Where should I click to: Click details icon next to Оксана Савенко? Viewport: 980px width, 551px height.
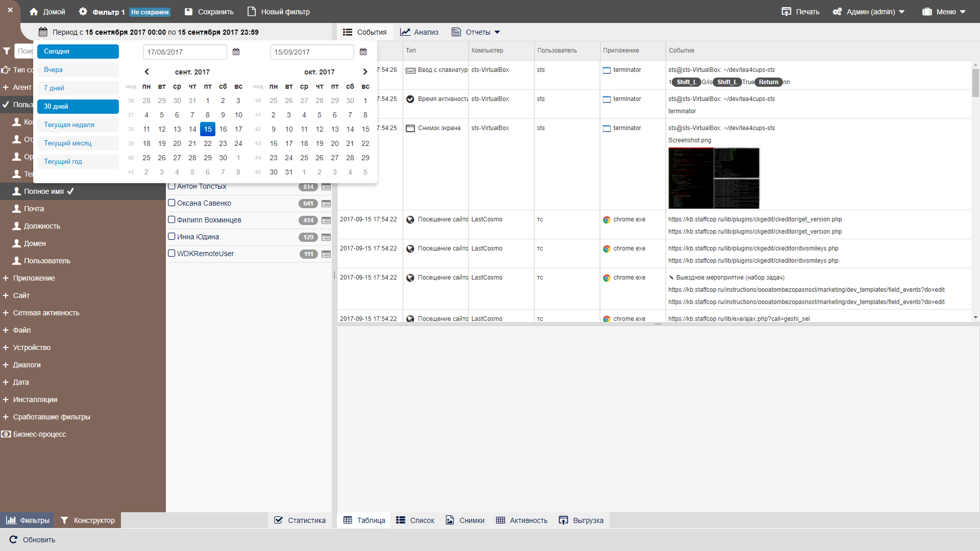[x=326, y=204]
